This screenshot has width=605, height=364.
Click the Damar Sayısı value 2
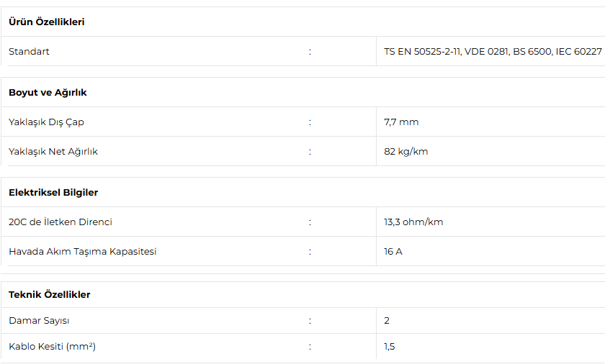click(387, 321)
